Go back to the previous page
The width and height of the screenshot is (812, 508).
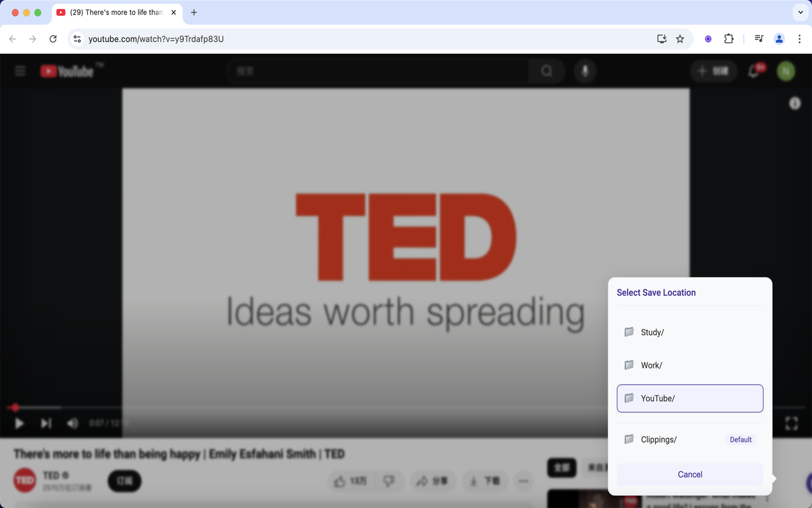click(x=13, y=39)
